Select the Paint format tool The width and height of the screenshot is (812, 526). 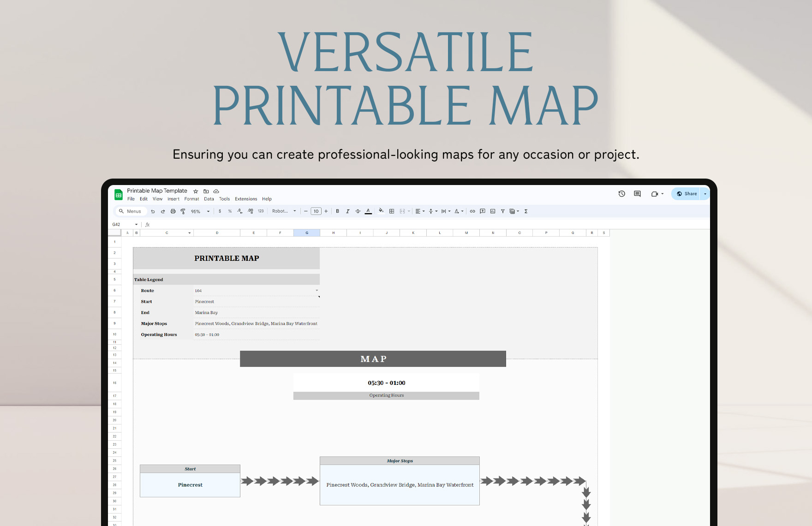tap(183, 211)
